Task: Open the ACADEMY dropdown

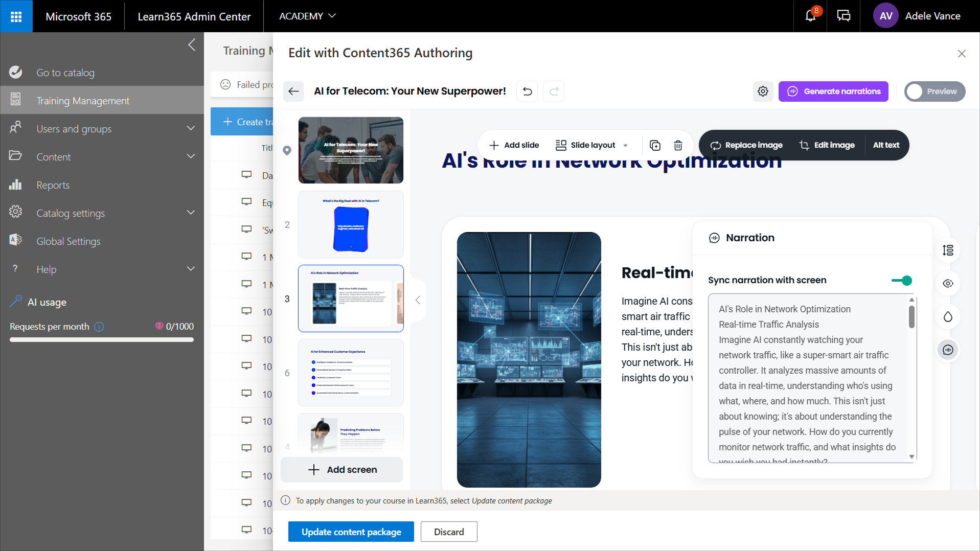Action: (307, 16)
